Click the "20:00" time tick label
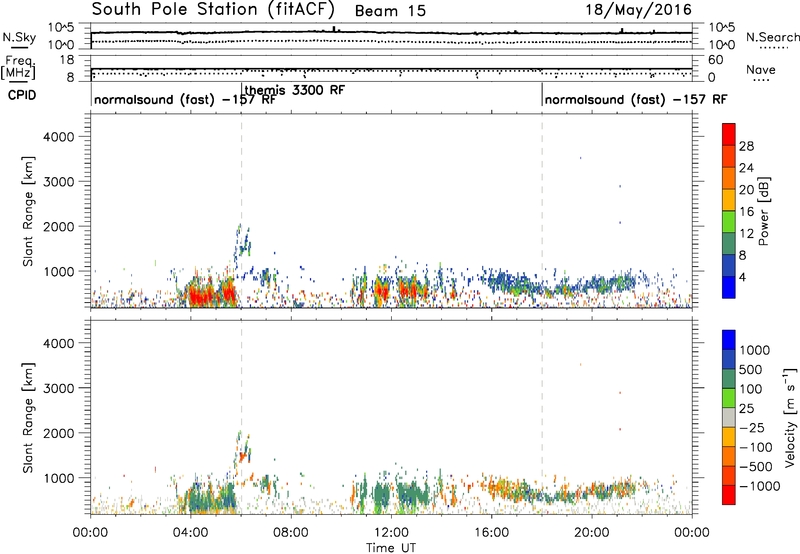This screenshot has height=554, width=800. tap(591, 533)
